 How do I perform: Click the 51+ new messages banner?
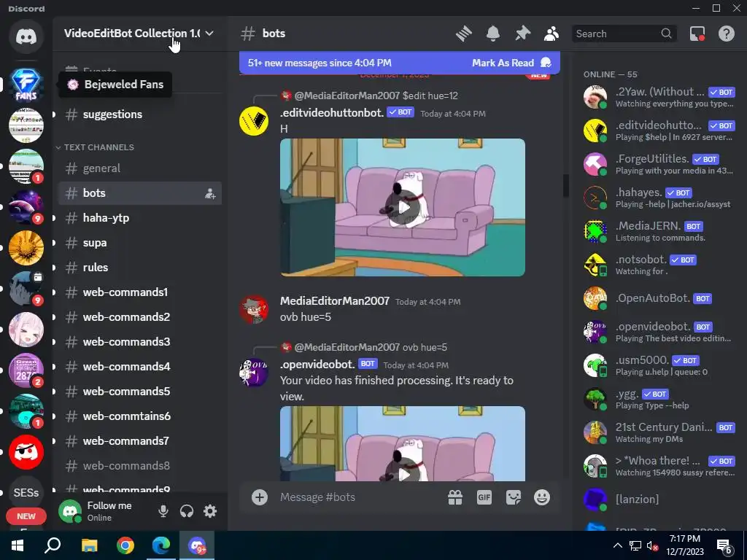click(400, 63)
